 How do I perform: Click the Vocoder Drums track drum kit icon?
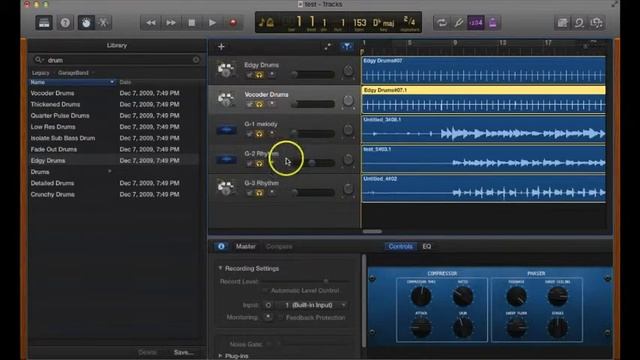coord(226,99)
